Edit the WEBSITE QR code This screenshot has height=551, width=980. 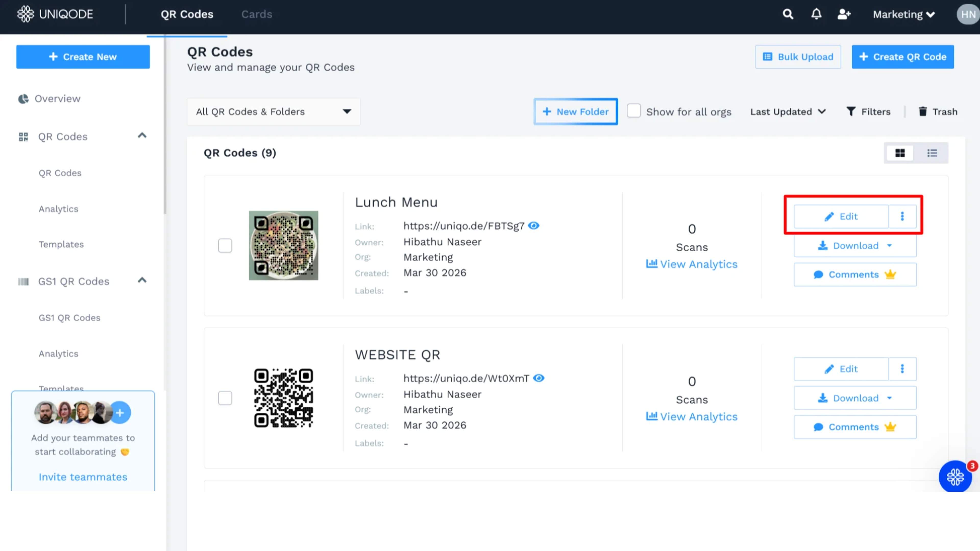[x=841, y=369]
